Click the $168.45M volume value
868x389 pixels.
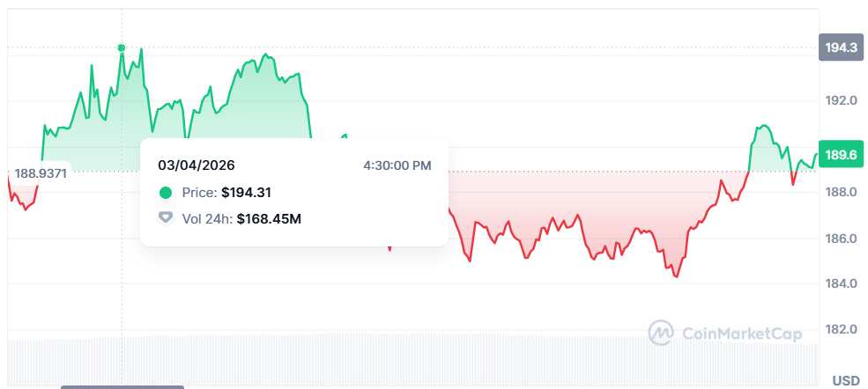tap(269, 218)
